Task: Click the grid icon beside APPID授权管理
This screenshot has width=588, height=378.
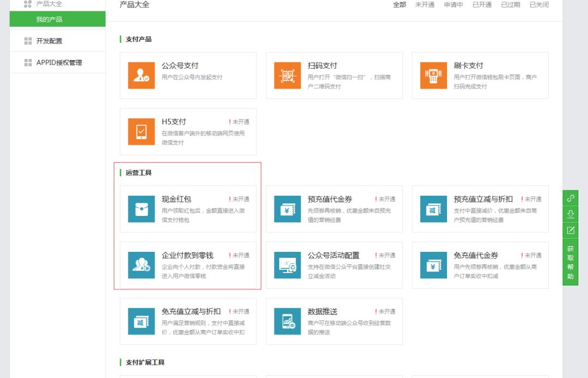Action: pyautogui.click(x=28, y=63)
